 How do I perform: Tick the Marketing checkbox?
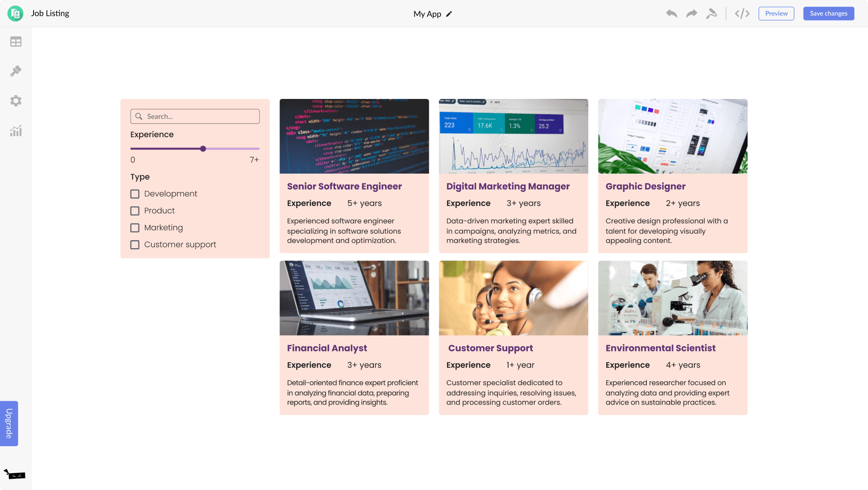[x=135, y=228]
